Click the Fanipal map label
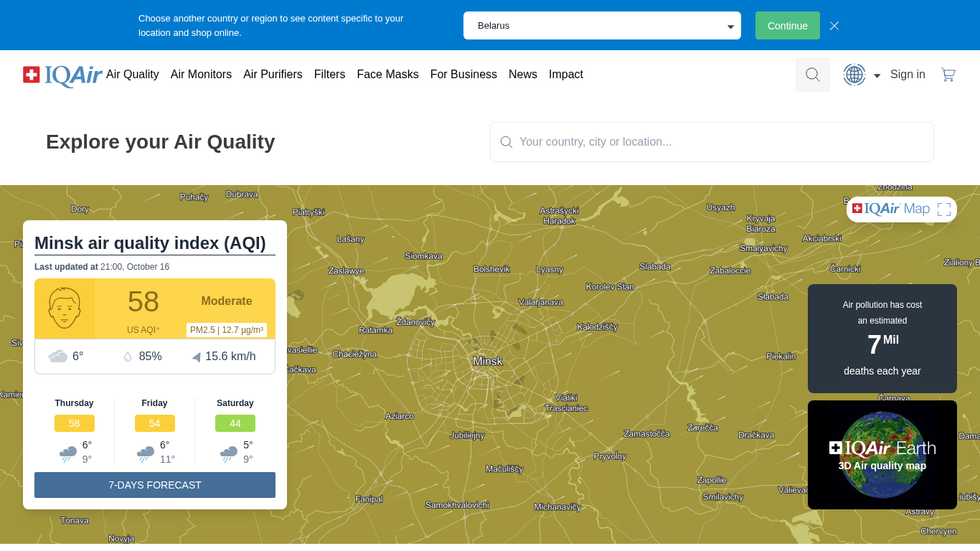The height and width of the screenshot is (551, 980). (x=369, y=499)
